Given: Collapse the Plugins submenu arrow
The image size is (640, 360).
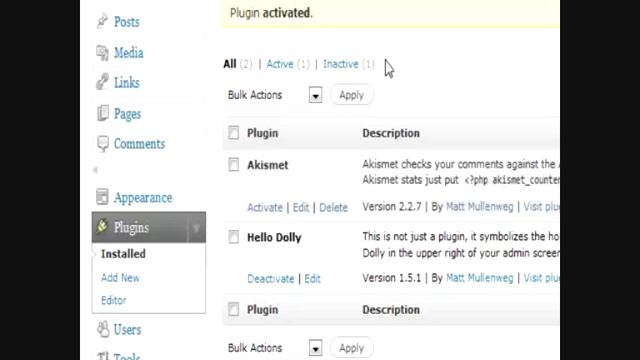Looking at the screenshot, I should 196,228.
